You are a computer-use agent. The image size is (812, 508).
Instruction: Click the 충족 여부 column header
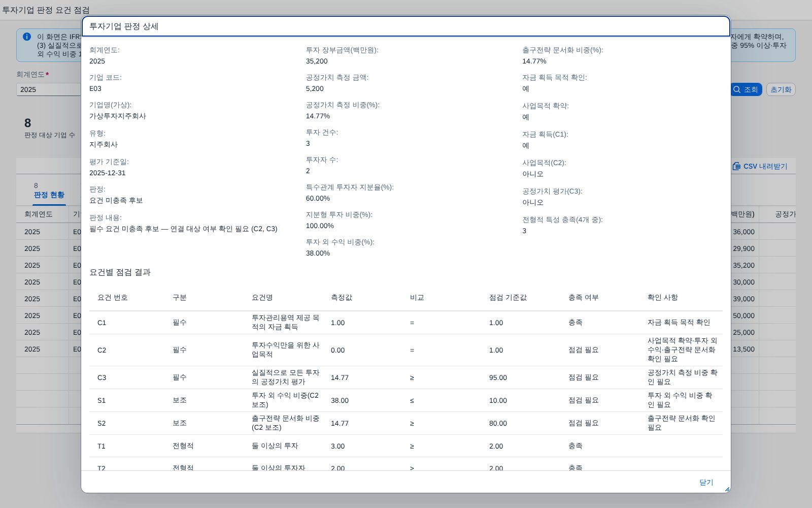[x=584, y=297]
